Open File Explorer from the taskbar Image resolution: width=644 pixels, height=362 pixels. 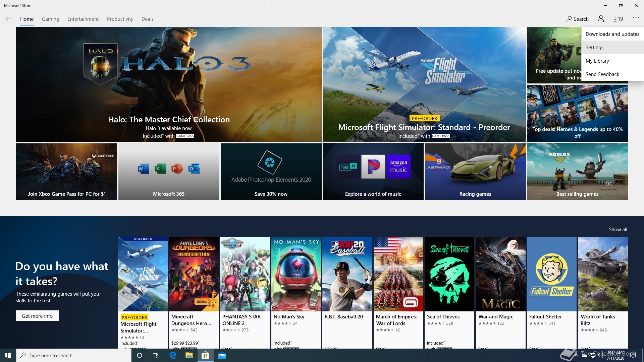point(189,355)
